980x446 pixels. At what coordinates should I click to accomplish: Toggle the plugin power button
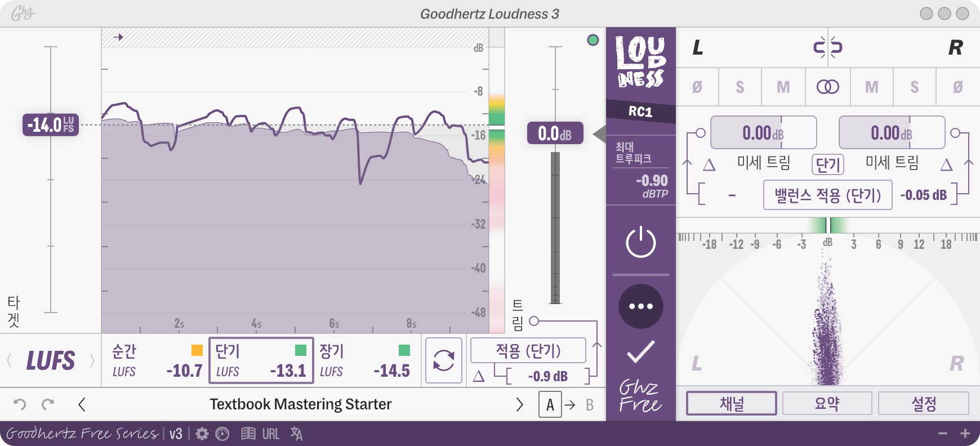tap(641, 243)
